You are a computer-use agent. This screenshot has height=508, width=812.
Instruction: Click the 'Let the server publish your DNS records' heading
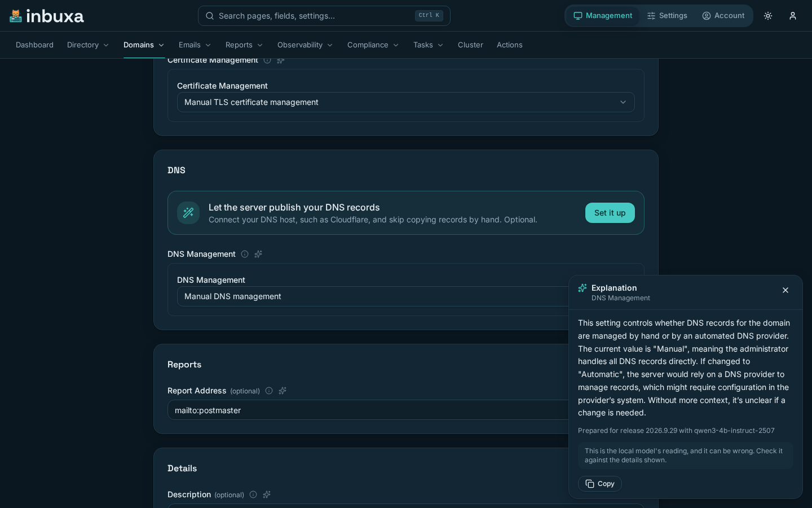[294, 207]
